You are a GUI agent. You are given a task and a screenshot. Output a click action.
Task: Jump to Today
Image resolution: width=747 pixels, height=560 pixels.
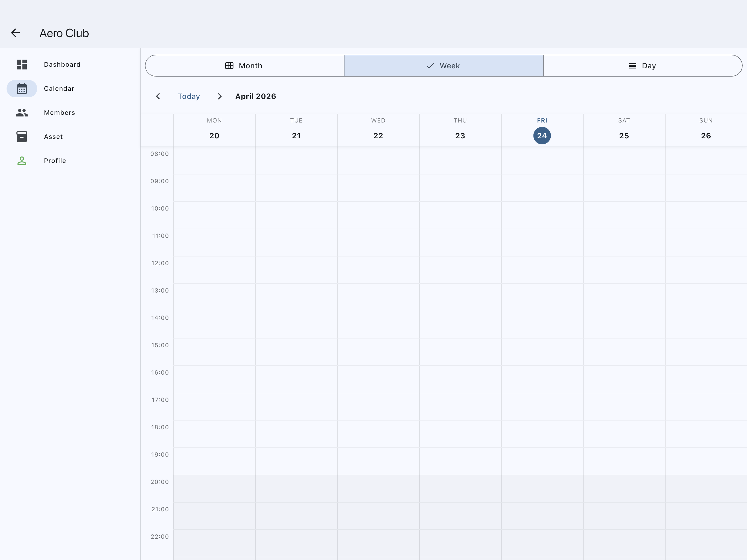(x=189, y=96)
